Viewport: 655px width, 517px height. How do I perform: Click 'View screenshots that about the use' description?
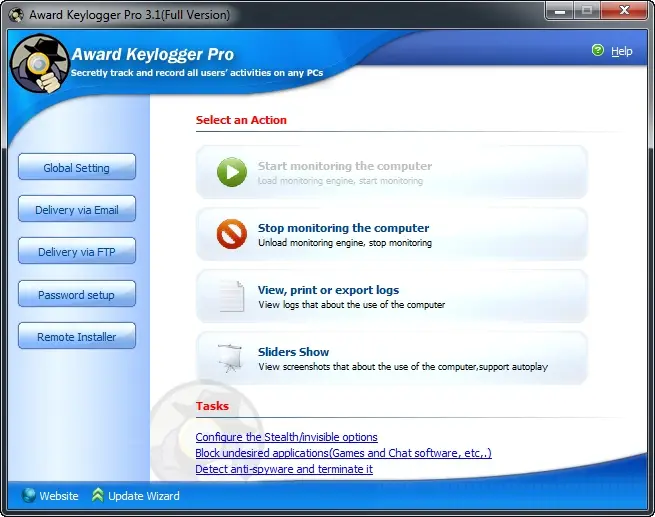(403, 367)
